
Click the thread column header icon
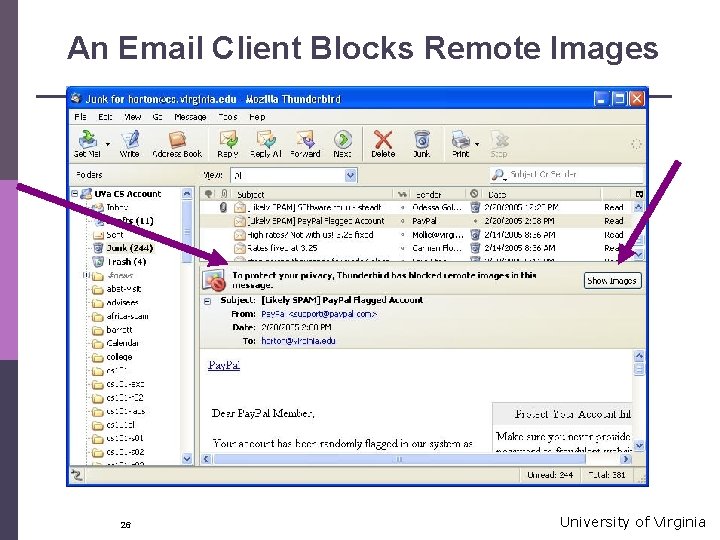pyautogui.click(x=208, y=194)
